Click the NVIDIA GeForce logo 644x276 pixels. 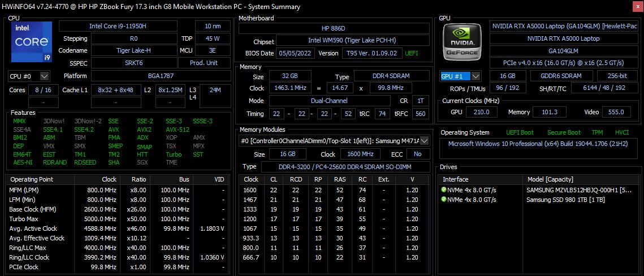pos(463,41)
